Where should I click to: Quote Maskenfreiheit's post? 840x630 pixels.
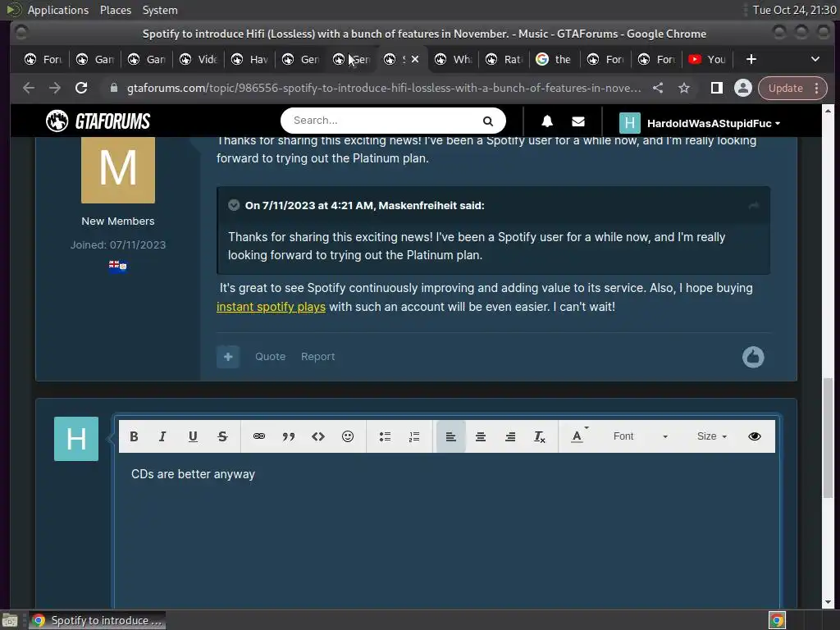(x=270, y=357)
